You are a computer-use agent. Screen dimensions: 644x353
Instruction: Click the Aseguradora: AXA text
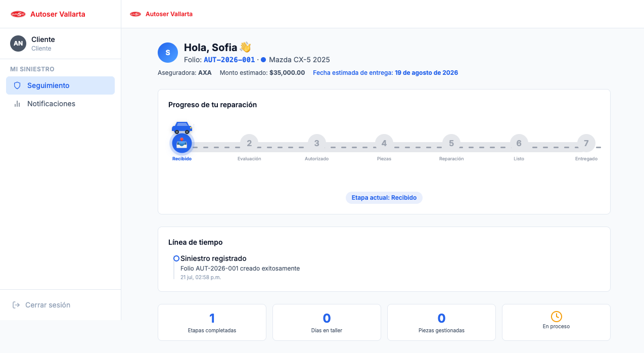tap(185, 72)
